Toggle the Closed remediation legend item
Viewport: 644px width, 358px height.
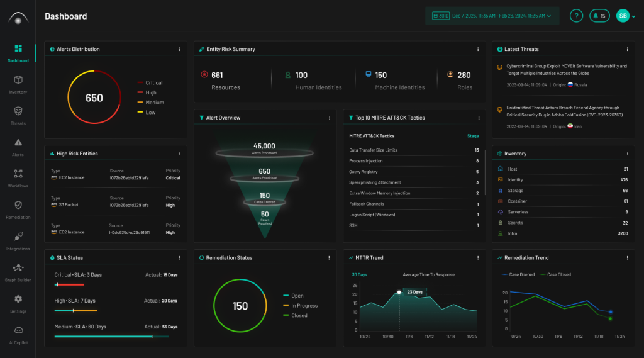pyautogui.click(x=295, y=315)
